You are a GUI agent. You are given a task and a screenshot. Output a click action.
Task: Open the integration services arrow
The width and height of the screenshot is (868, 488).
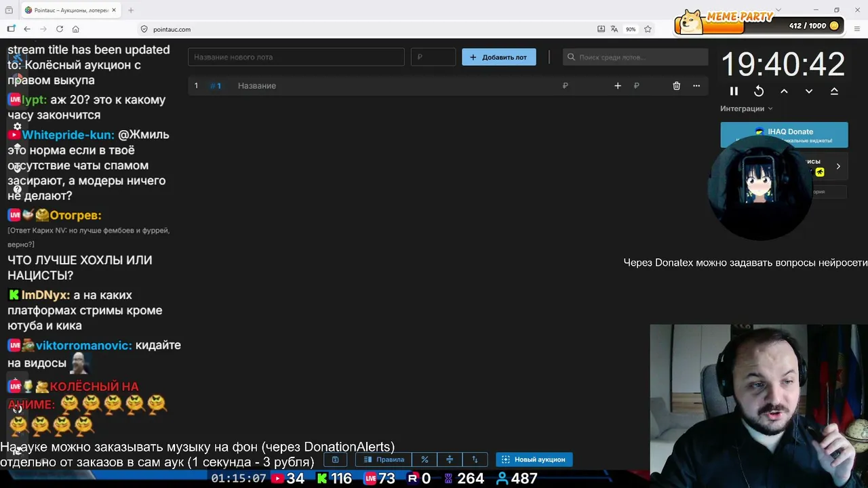pos(838,166)
